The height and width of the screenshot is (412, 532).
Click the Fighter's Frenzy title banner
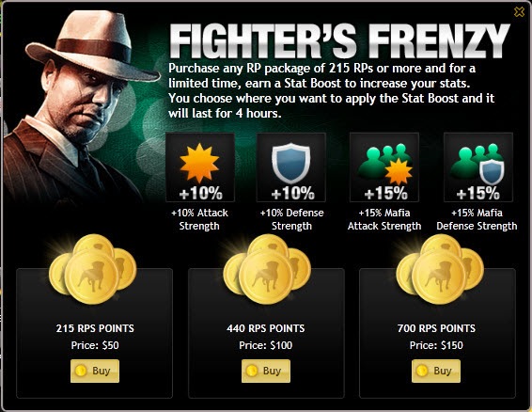point(339,41)
